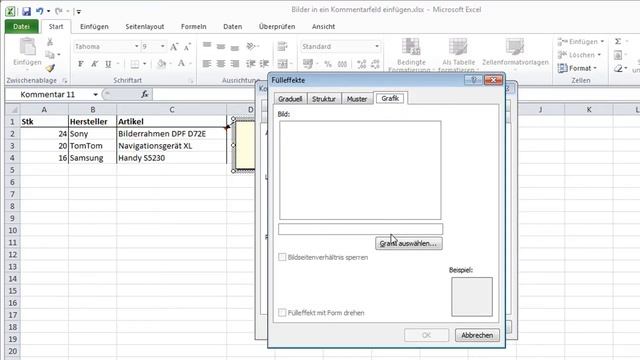The height and width of the screenshot is (360, 640).
Task: Click the Als Tabelle formatieren icon
Action: (x=458, y=47)
